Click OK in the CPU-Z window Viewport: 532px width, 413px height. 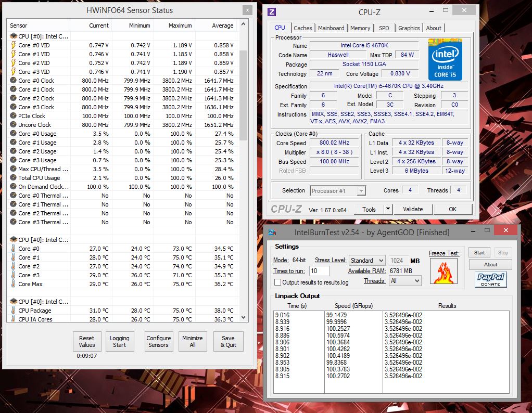tap(452, 209)
